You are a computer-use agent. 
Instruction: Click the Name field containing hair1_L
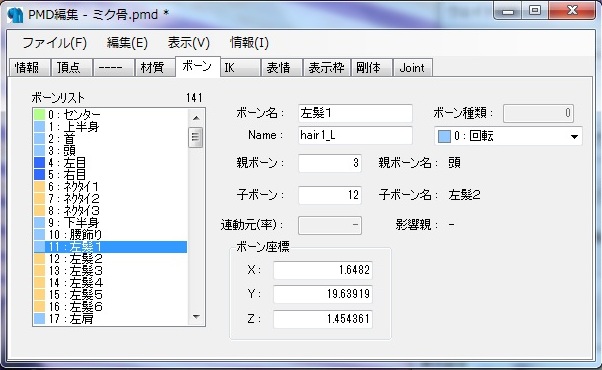coord(355,135)
